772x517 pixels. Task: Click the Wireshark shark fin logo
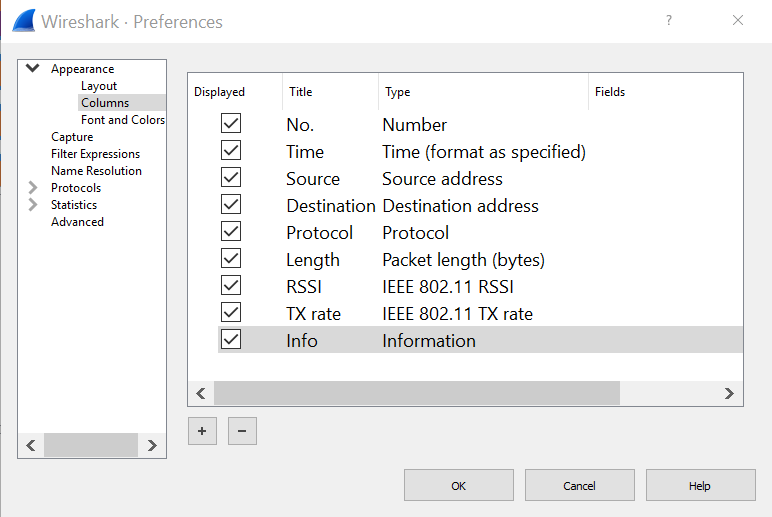(x=24, y=21)
